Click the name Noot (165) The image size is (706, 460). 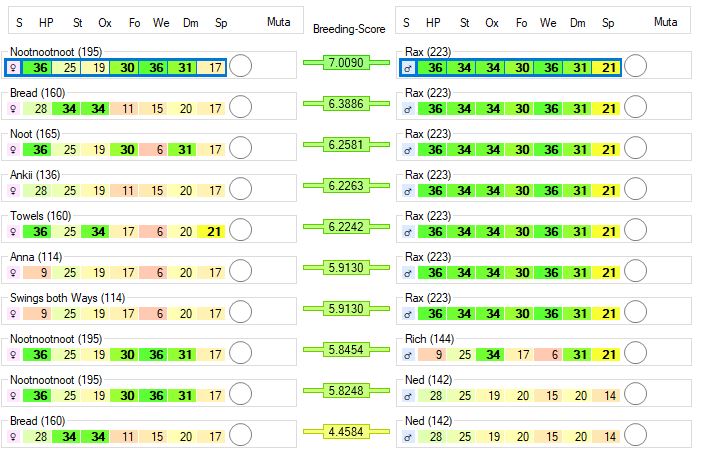click(x=35, y=134)
